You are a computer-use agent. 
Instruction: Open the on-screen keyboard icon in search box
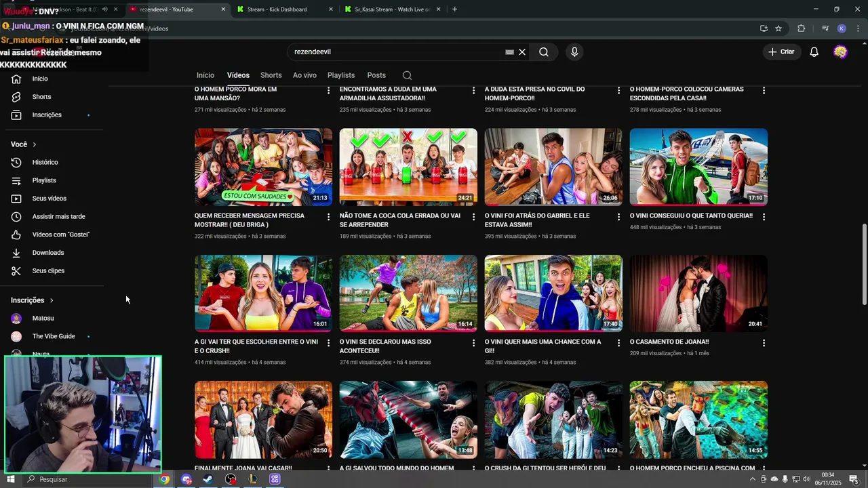[x=509, y=52]
